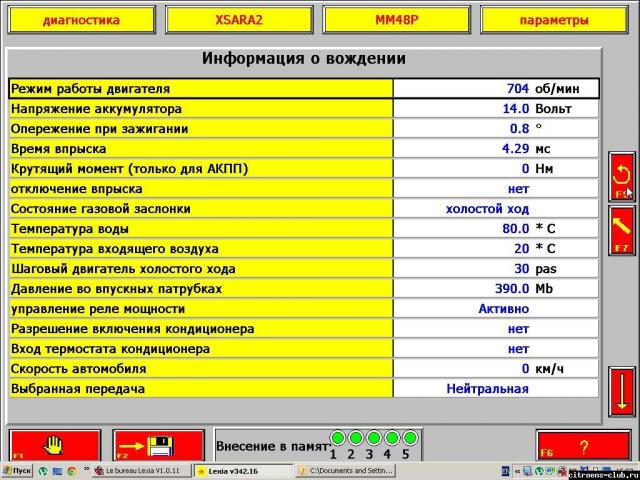The width and height of the screenshot is (640, 480).
Task: Select the Выбранная передача row
Action: coord(304,389)
